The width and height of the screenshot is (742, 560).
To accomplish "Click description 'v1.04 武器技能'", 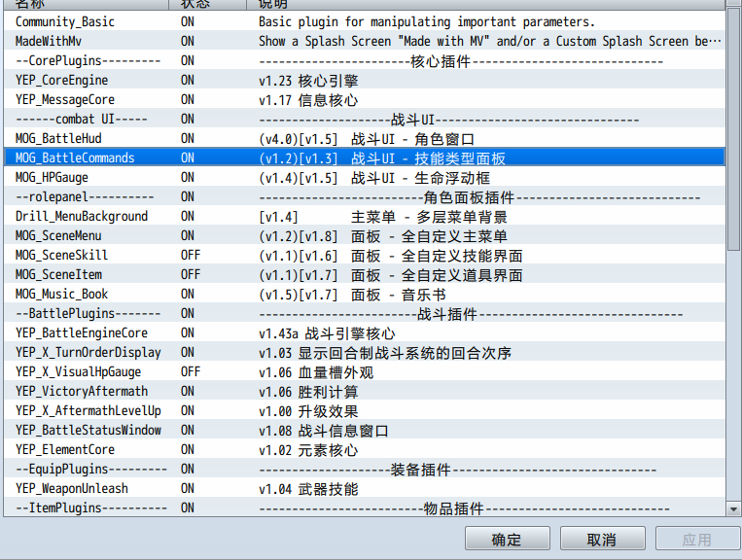I will [308, 489].
